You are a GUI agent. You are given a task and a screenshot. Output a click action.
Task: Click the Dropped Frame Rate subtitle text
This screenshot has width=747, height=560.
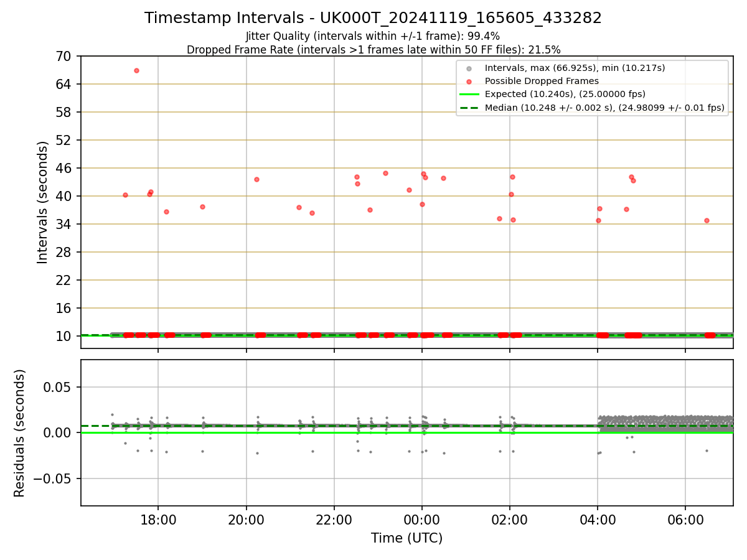374,50
